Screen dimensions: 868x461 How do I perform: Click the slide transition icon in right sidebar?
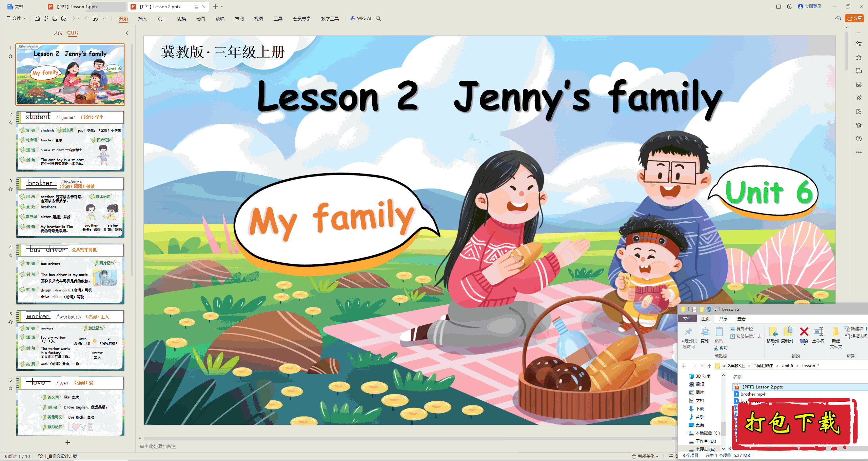point(859,71)
